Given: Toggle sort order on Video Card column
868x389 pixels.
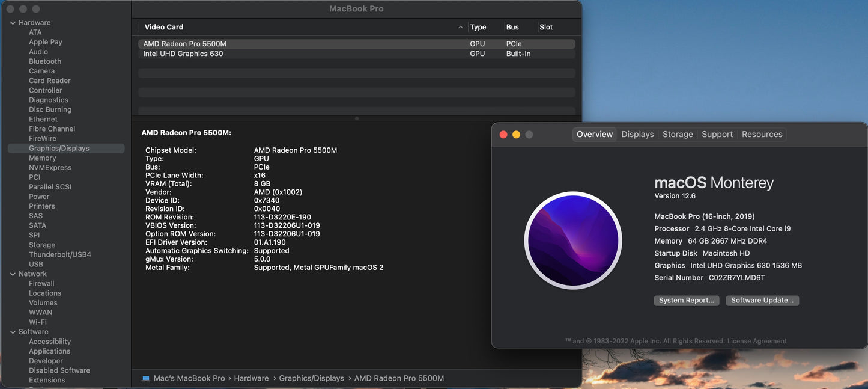Looking at the screenshot, I should click(162, 27).
